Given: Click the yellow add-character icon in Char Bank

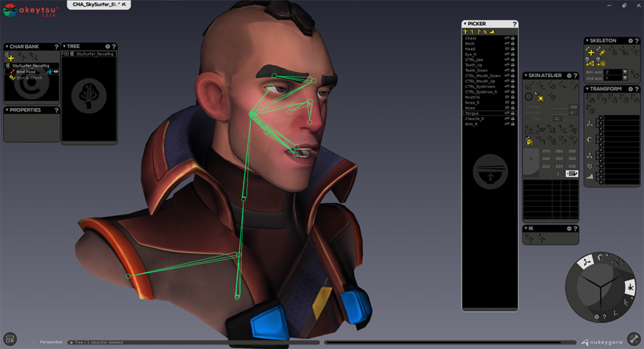Looking at the screenshot, I should 10,56.
